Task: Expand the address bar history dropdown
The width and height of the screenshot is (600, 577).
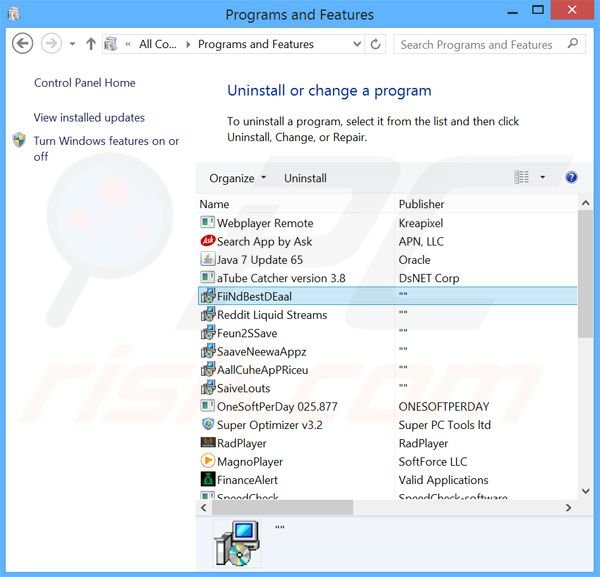Action: (x=357, y=44)
